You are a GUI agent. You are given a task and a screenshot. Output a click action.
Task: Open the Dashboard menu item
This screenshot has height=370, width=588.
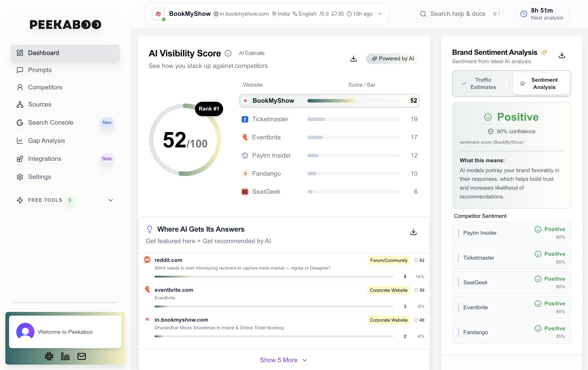(44, 53)
